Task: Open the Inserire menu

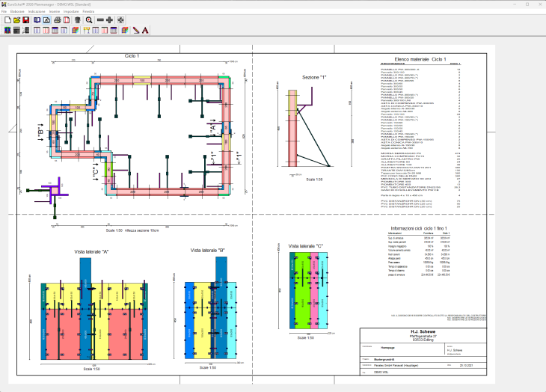Action: pos(55,11)
